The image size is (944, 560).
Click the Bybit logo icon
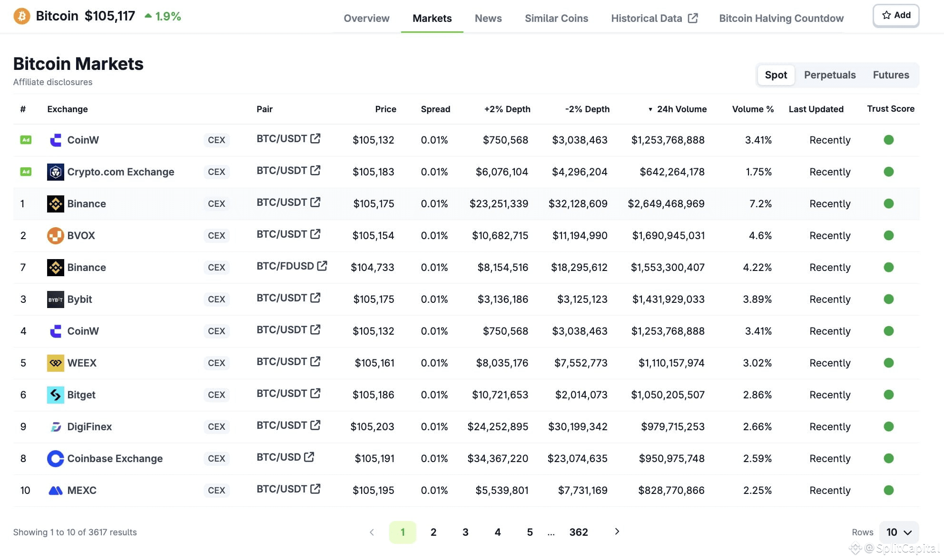[56, 299]
